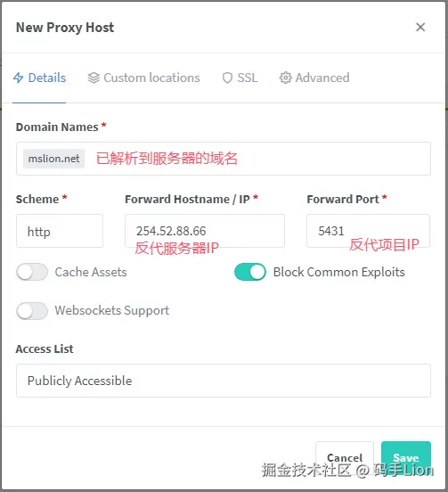The width and height of the screenshot is (448, 492).
Task: Enable Websockets Support switch
Action: 32,311
